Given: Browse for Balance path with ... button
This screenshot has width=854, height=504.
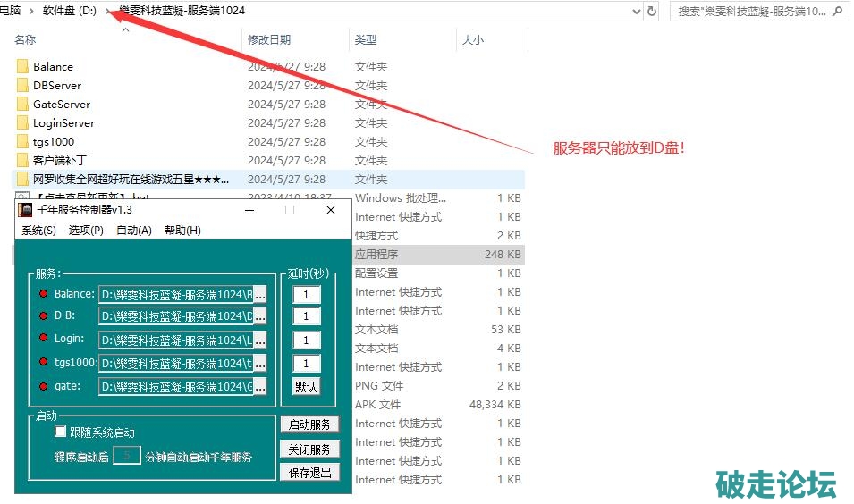Looking at the screenshot, I should tap(260, 294).
